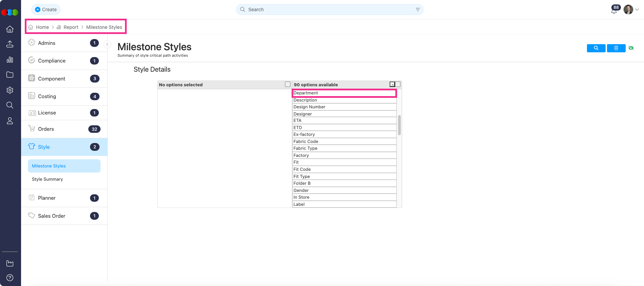Screen dimensions: 644x286
Task: Click the blue trash delete button
Action: (x=616, y=48)
